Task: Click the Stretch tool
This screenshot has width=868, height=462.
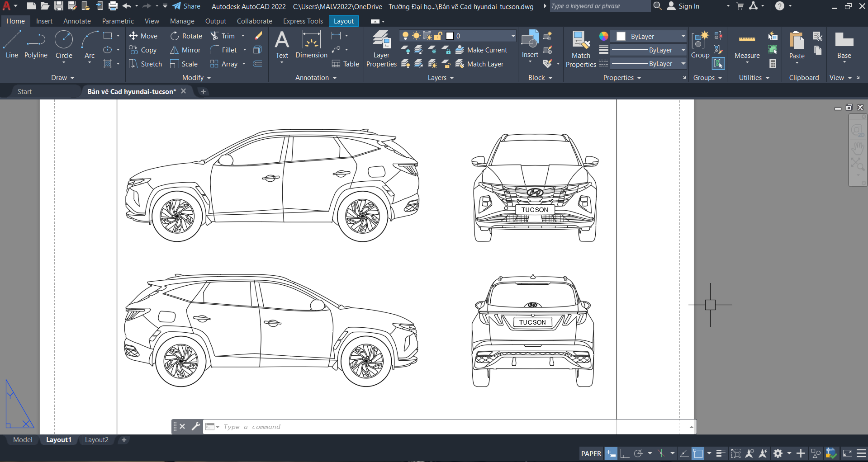Action: (x=145, y=64)
